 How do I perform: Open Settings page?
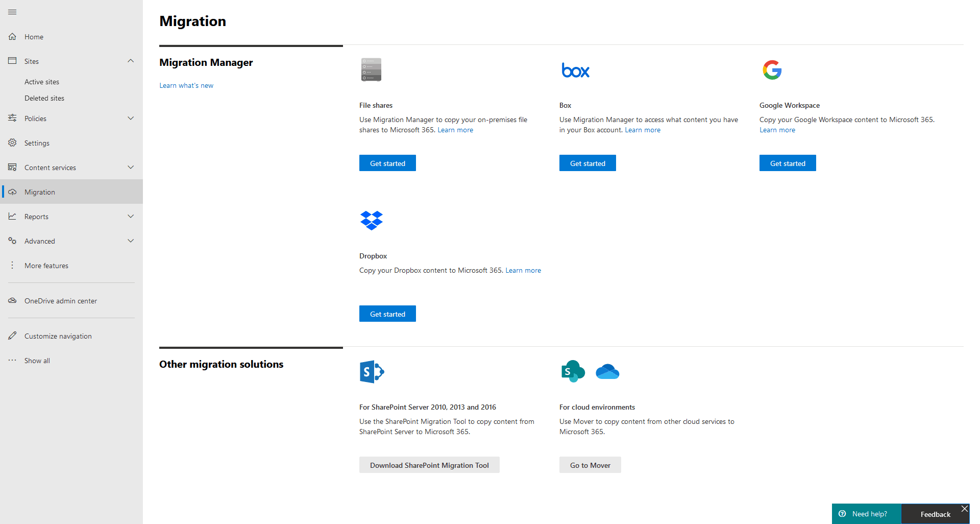pyautogui.click(x=71, y=143)
